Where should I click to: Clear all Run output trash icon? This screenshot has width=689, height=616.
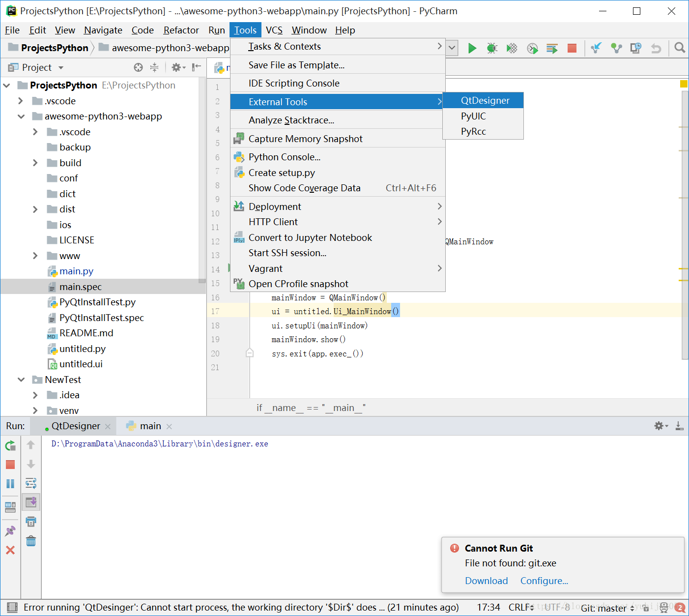point(31,541)
